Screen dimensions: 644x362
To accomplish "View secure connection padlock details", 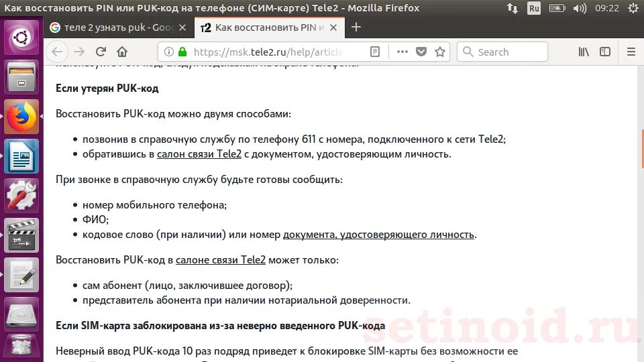I will click(x=182, y=52).
